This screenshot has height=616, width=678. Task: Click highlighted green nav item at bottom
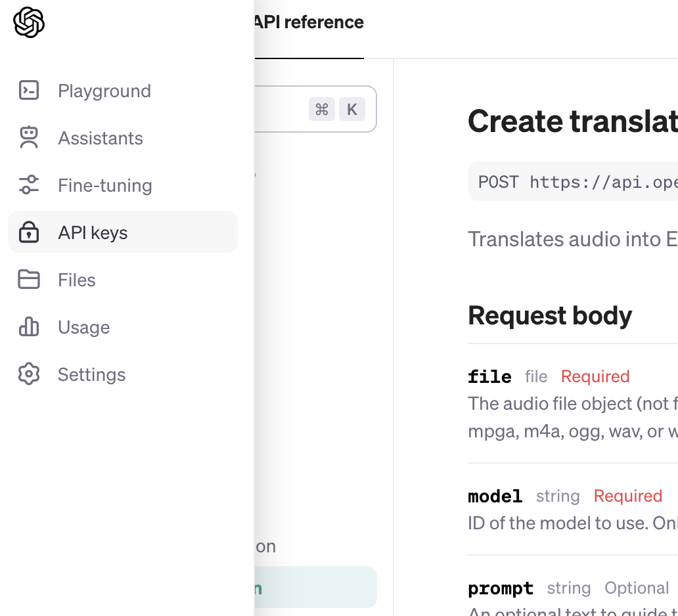[x=315, y=588]
